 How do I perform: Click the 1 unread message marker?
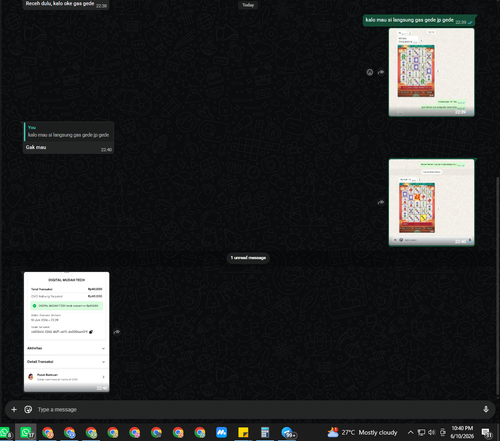tap(248, 258)
